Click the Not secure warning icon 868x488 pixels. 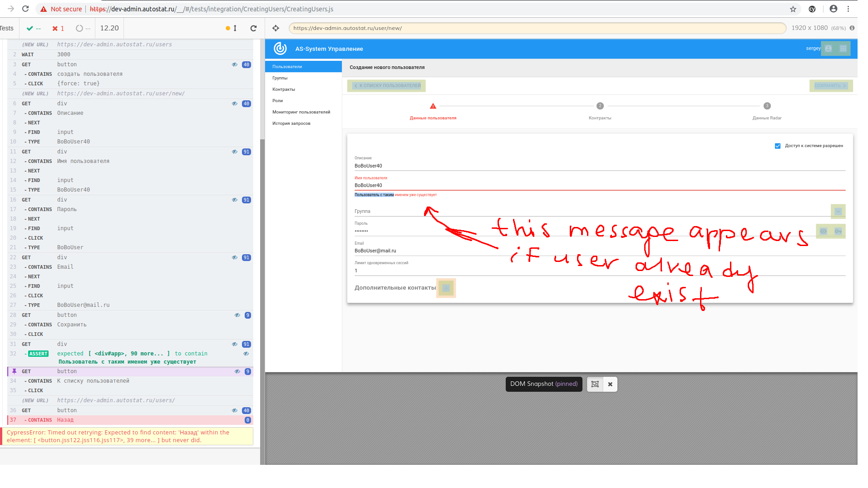[x=44, y=9]
